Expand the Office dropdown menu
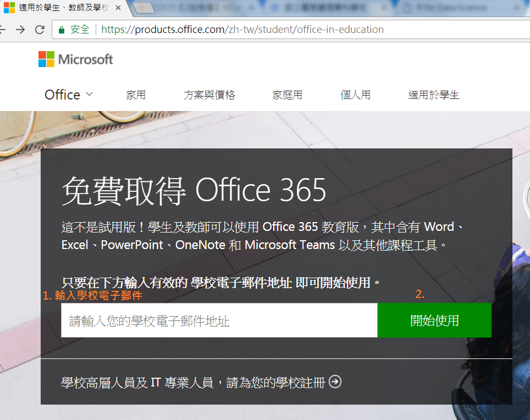This screenshot has height=420, width=530. click(69, 95)
